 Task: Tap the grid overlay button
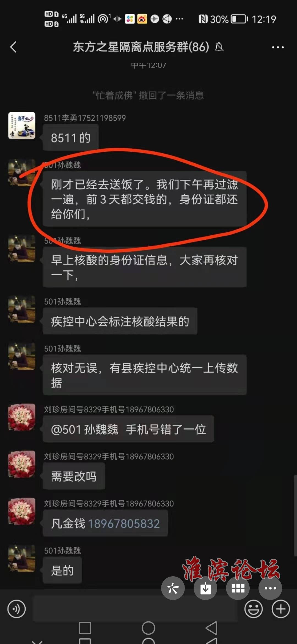tap(238, 588)
